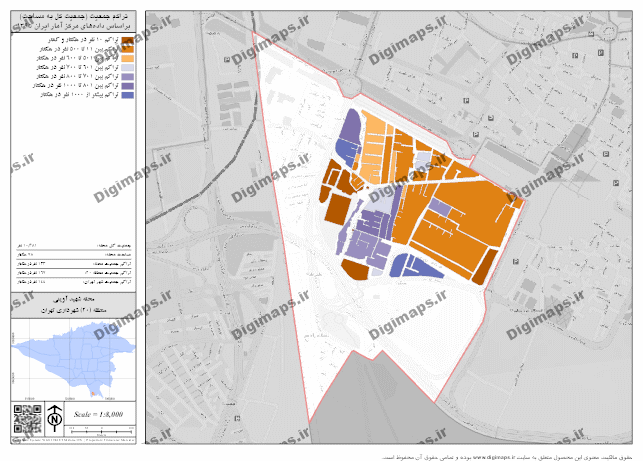Select the light orange swatch for 501–600 density
Viewport: 643px width, 461px height.
(x=128, y=59)
